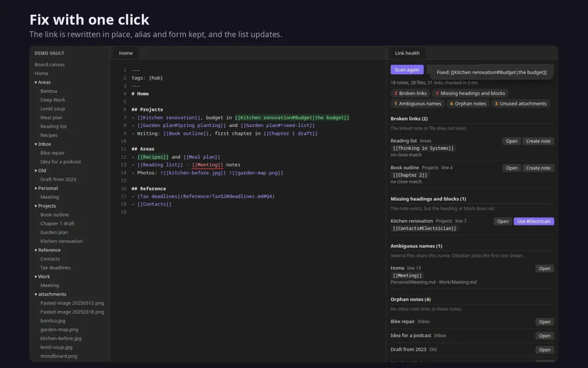This screenshot has width=588, height=368.
Task: Collapse the attachments folder
Action: coord(50,294)
